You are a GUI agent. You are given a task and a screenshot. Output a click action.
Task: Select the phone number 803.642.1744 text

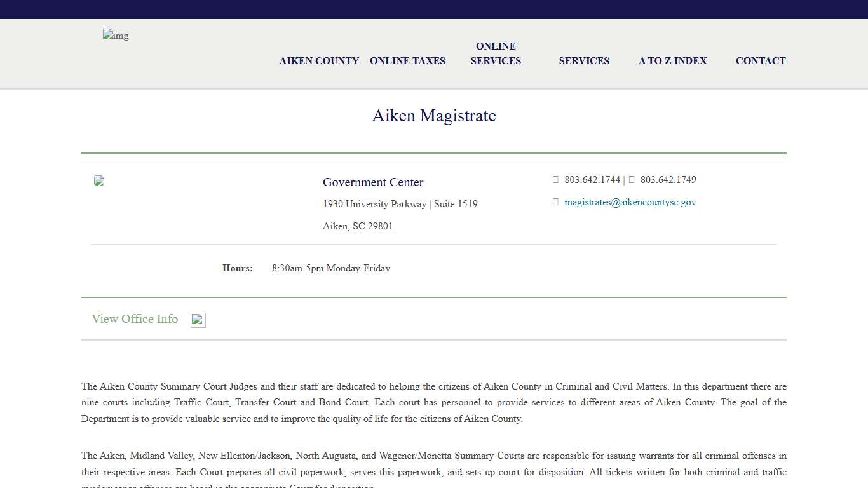(592, 179)
